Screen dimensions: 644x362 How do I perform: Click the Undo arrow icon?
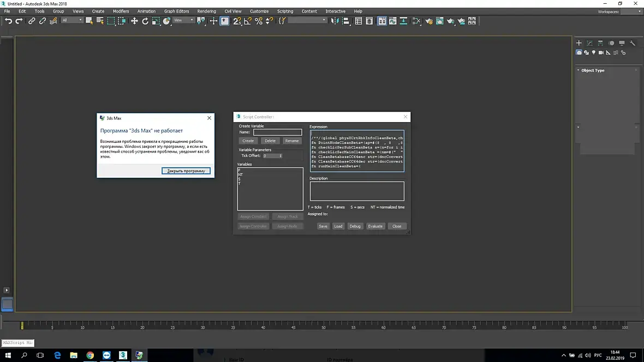point(8,21)
